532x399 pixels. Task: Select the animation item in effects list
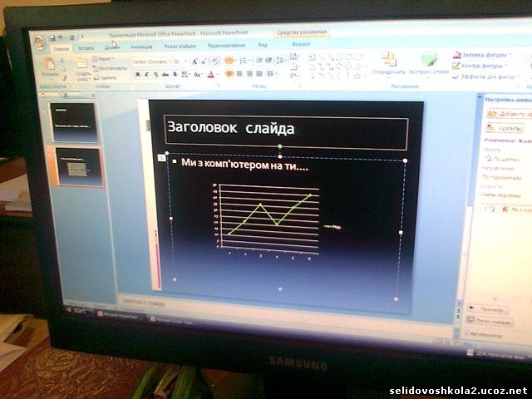click(506, 209)
